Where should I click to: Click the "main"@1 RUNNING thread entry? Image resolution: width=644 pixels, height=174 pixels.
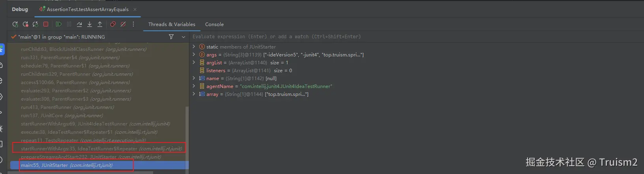[62, 37]
